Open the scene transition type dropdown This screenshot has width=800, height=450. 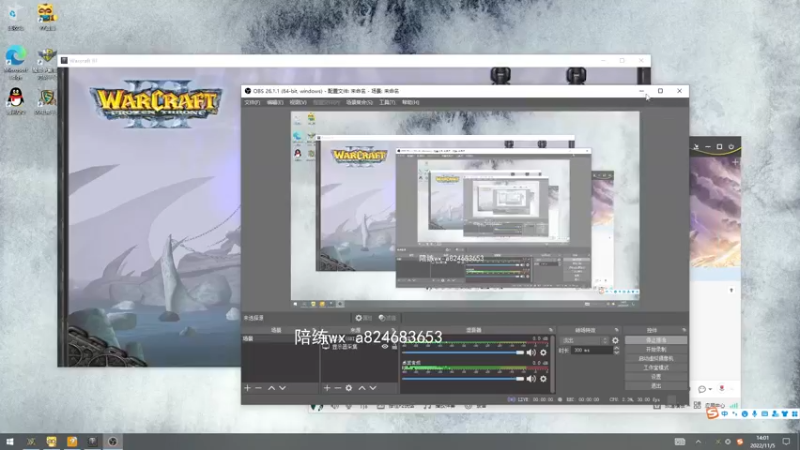coord(585,340)
